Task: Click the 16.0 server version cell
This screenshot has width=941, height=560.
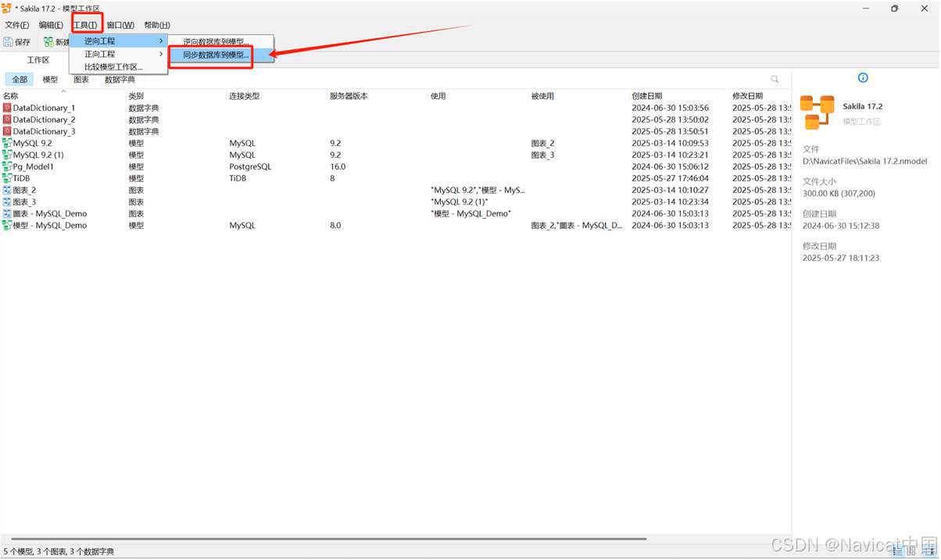Action: click(x=338, y=166)
